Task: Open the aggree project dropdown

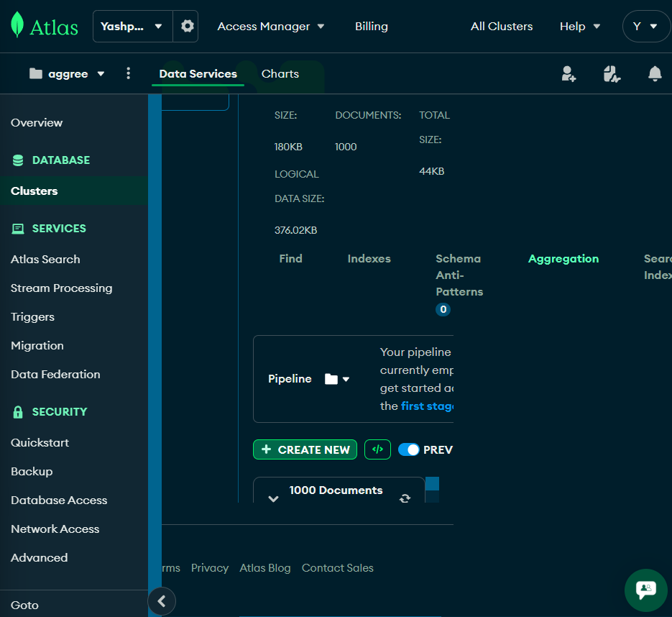Action: tap(101, 74)
